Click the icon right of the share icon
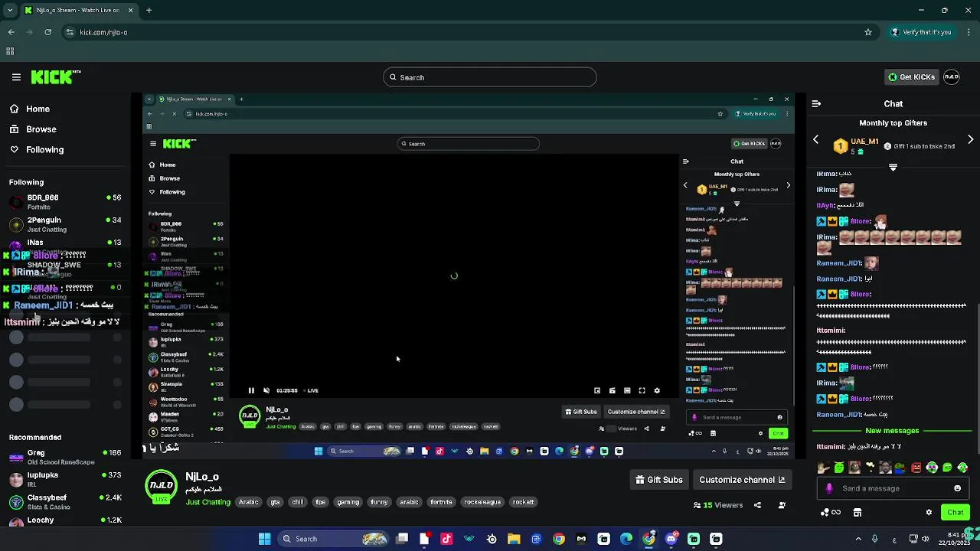The image size is (980, 551). point(782,505)
